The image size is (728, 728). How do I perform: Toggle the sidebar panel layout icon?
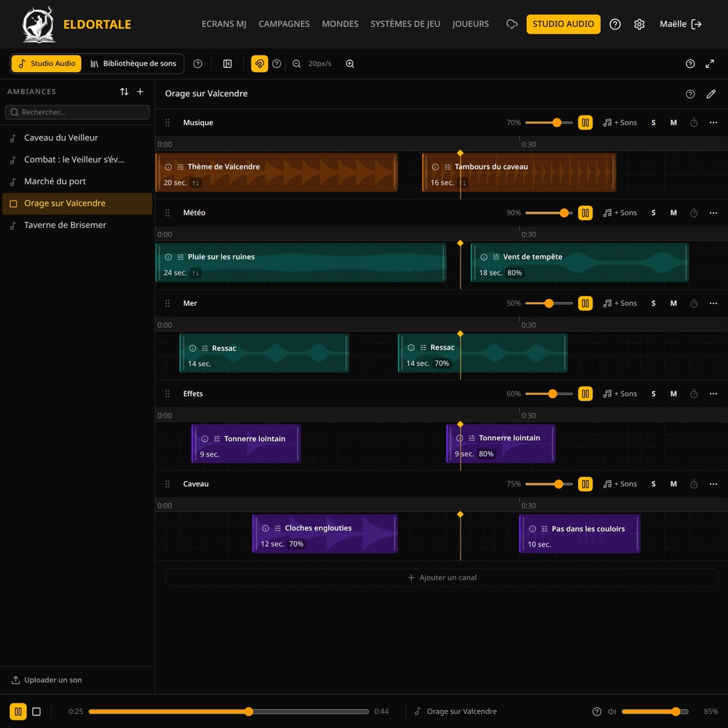[x=227, y=64]
